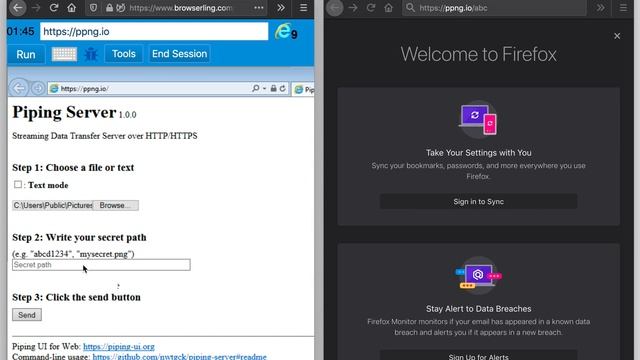The image size is (640, 360).
Task: Click forward arrow in left Firefox window
Action: (x=36, y=8)
